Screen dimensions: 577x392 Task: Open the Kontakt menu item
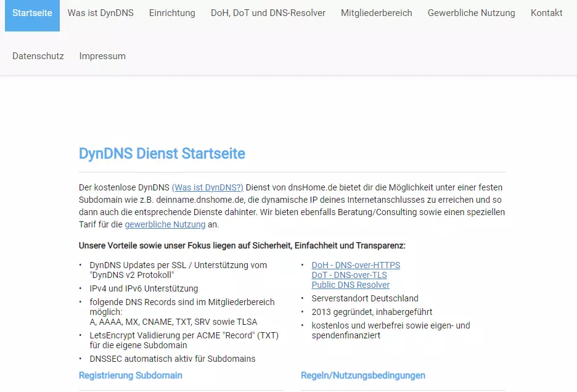pyautogui.click(x=546, y=13)
